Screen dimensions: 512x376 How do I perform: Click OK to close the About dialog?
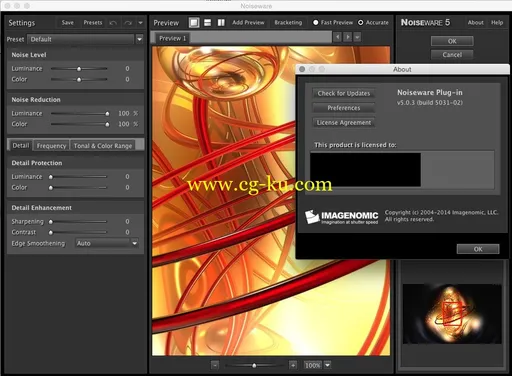pos(478,249)
